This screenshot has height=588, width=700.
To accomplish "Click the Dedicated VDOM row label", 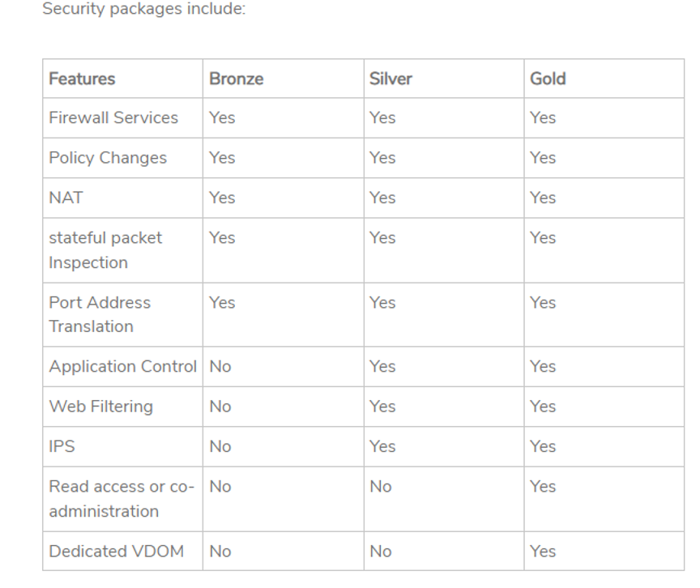I will click(116, 552).
